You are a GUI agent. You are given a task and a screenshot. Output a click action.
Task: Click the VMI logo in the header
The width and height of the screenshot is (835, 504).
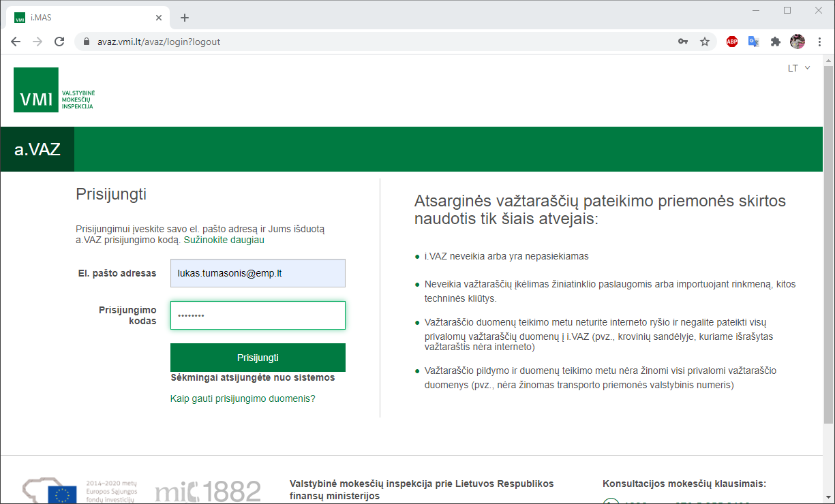tap(54, 90)
